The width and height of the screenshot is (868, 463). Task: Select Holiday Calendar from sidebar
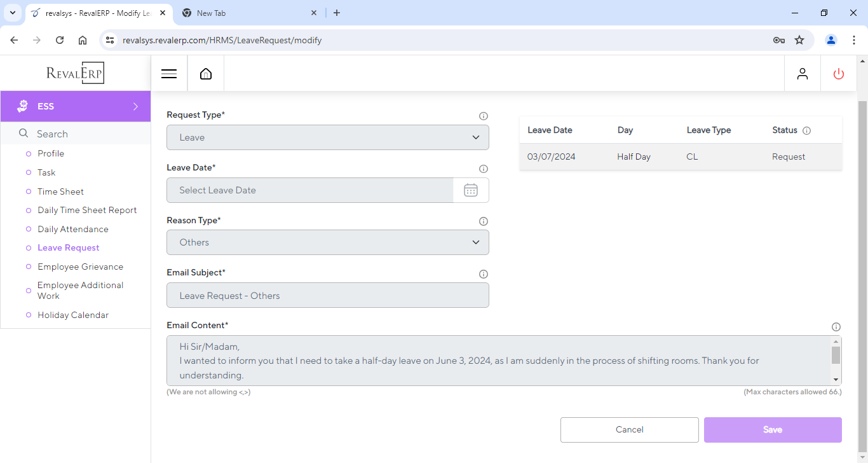click(73, 315)
